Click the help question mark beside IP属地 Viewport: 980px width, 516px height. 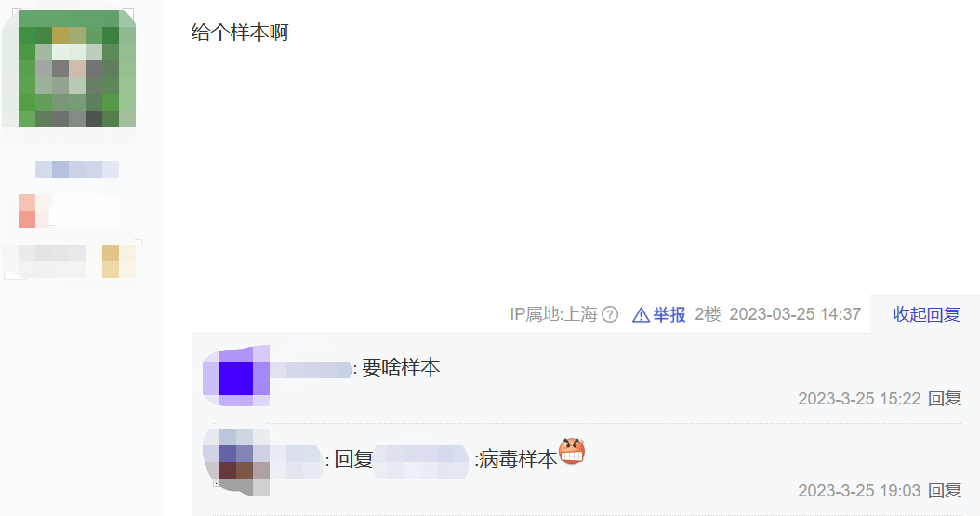610,314
